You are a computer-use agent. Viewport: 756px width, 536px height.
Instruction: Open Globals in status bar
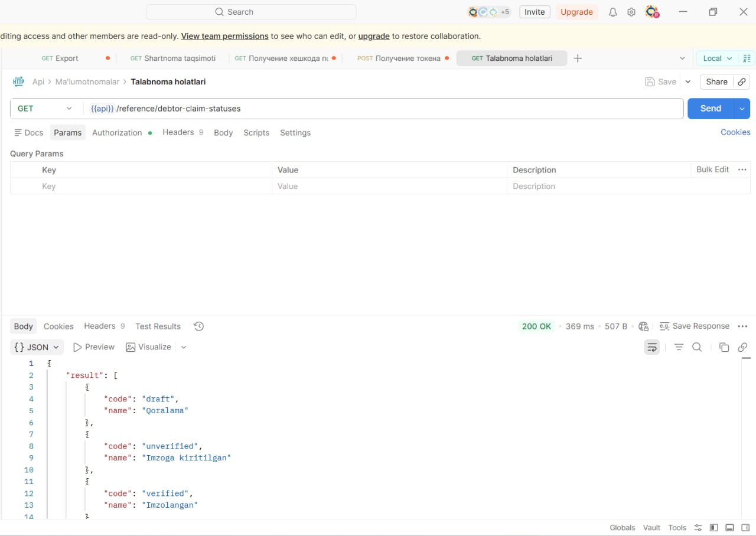pos(623,528)
